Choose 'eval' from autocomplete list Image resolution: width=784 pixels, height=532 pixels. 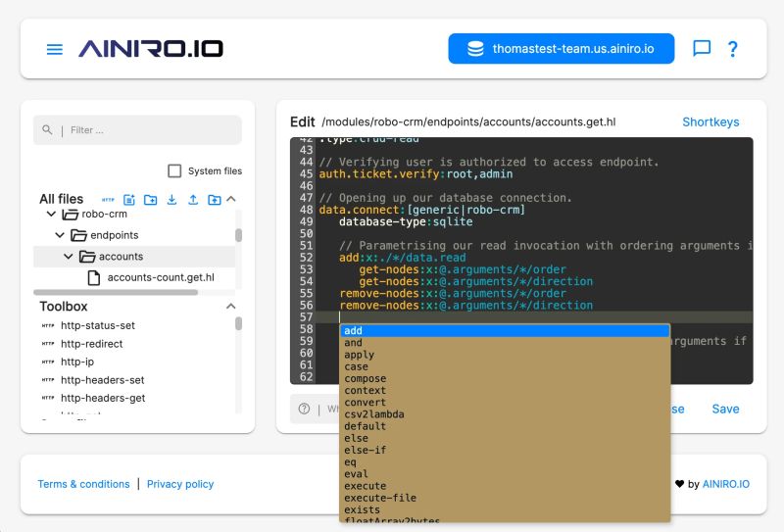click(x=505, y=474)
